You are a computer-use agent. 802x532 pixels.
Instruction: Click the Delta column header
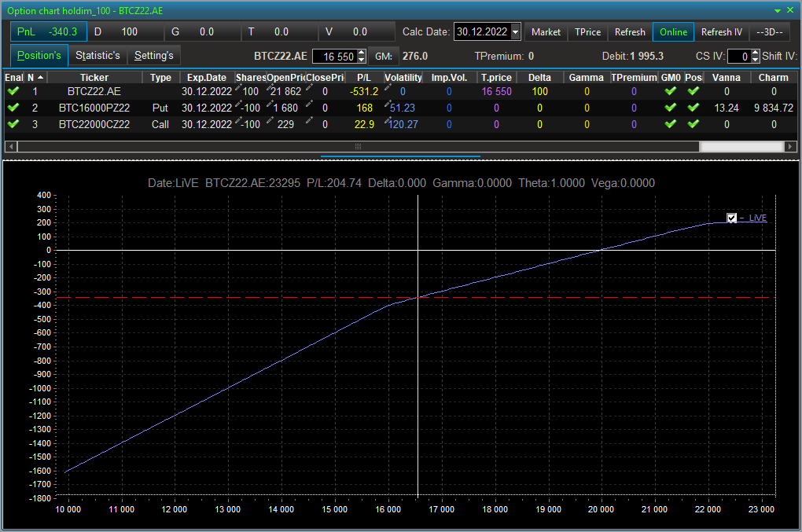(539, 77)
